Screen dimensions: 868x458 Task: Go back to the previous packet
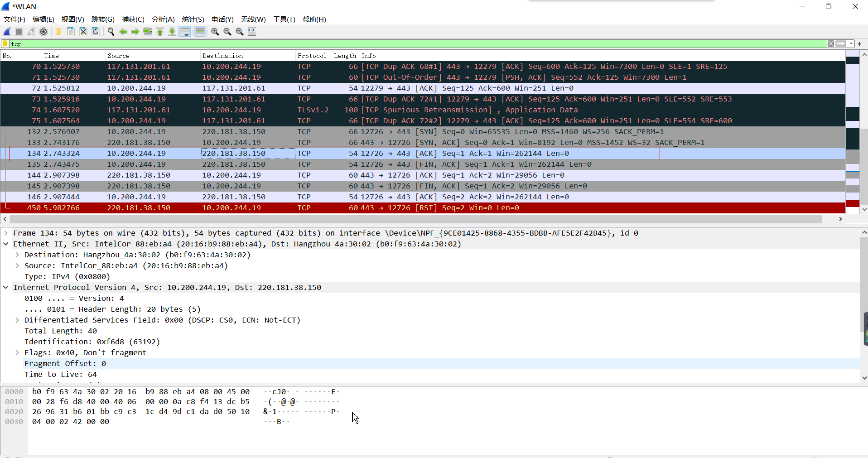tap(123, 32)
